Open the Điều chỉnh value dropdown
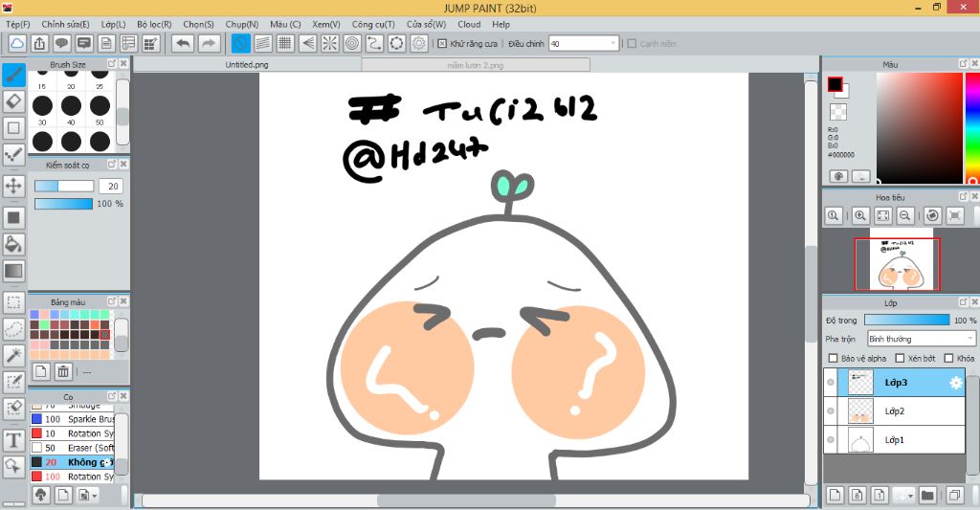 pos(584,44)
